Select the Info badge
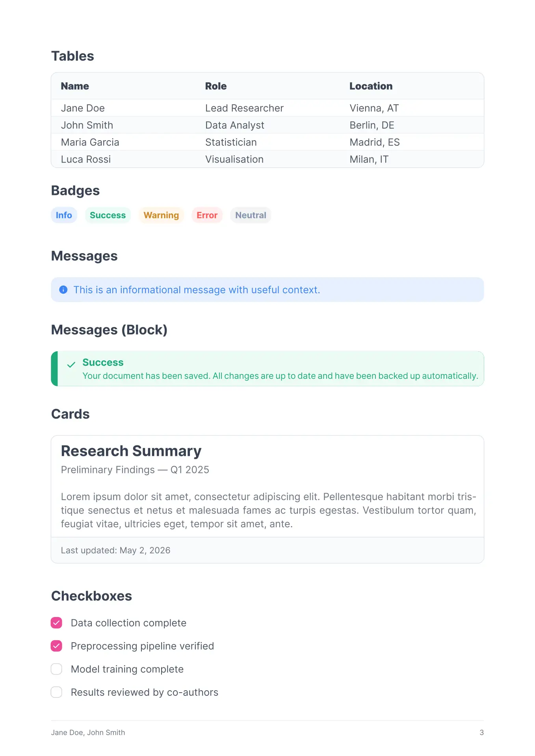 click(64, 215)
